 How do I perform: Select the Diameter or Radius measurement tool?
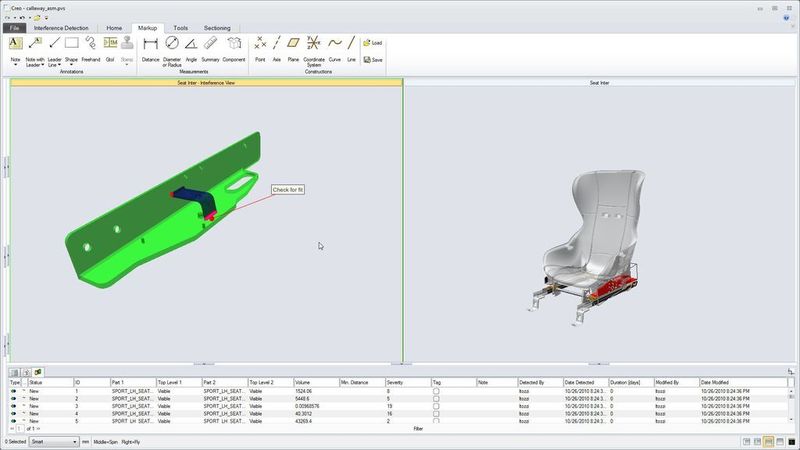tap(172, 46)
